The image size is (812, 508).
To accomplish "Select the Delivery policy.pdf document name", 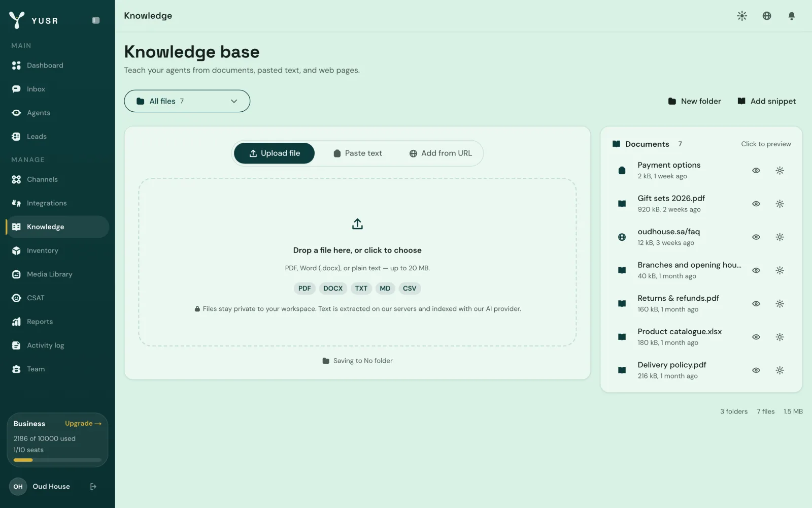I will 672,365.
